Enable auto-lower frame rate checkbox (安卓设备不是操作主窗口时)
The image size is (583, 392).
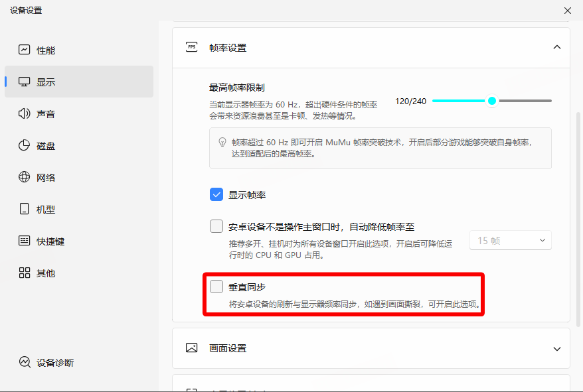(x=216, y=226)
